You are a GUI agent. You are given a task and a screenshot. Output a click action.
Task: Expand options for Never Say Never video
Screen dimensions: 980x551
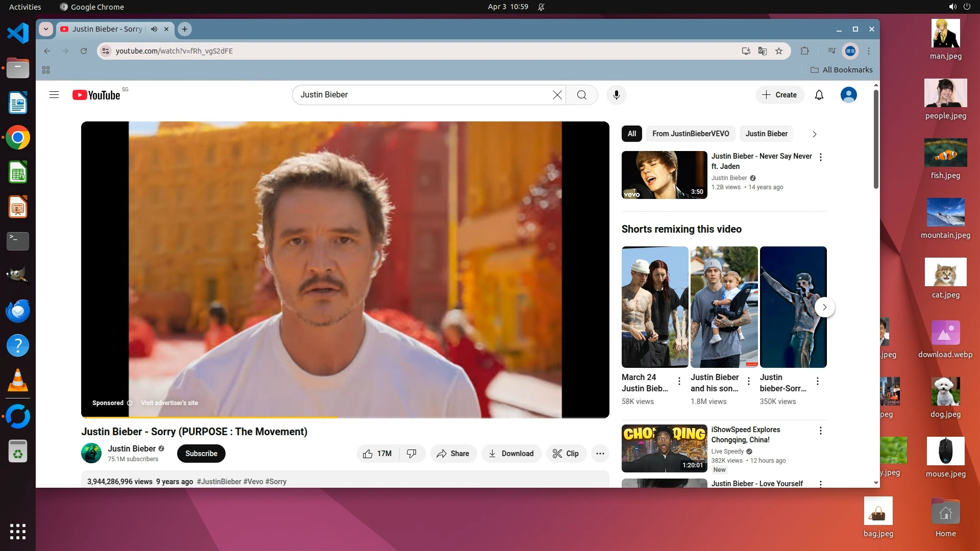(821, 157)
